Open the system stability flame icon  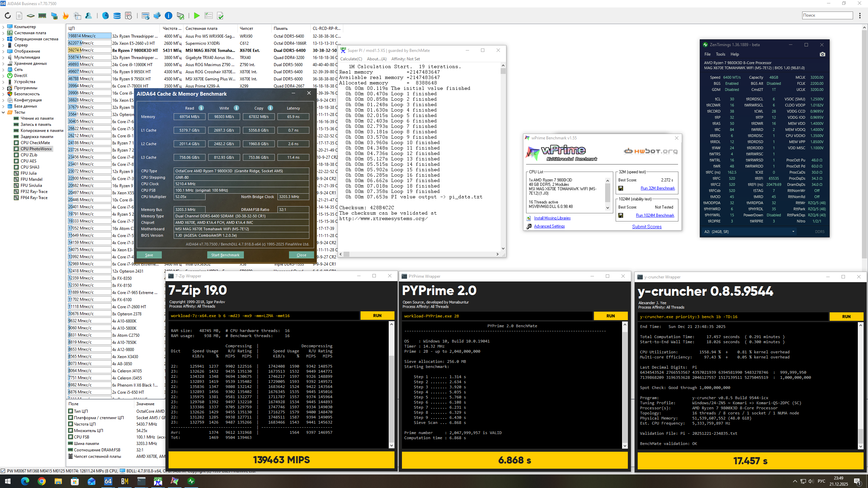(x=65, y=16)
